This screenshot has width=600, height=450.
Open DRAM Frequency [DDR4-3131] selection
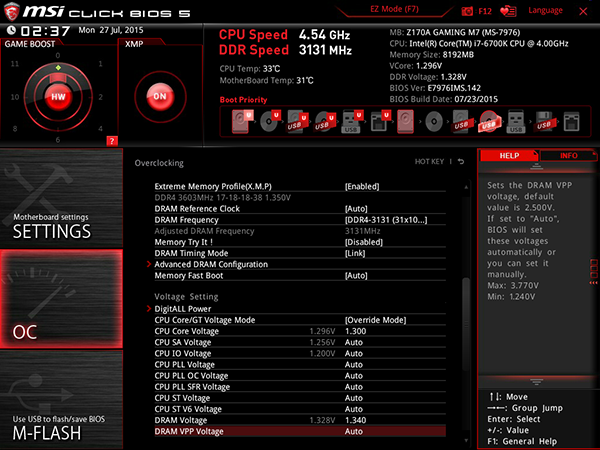coord(386,220)
